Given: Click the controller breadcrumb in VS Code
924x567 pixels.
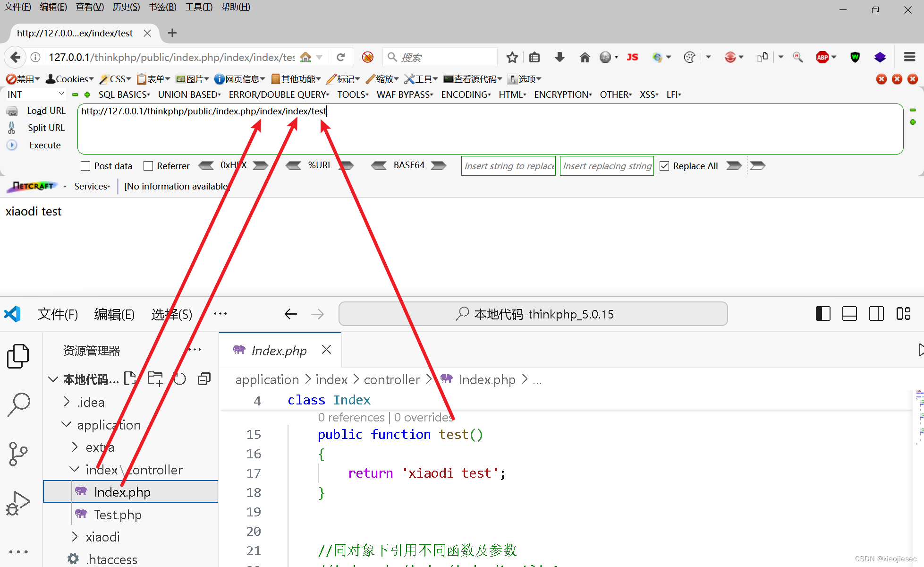Looking at the screenshot, I should [392, 379].
